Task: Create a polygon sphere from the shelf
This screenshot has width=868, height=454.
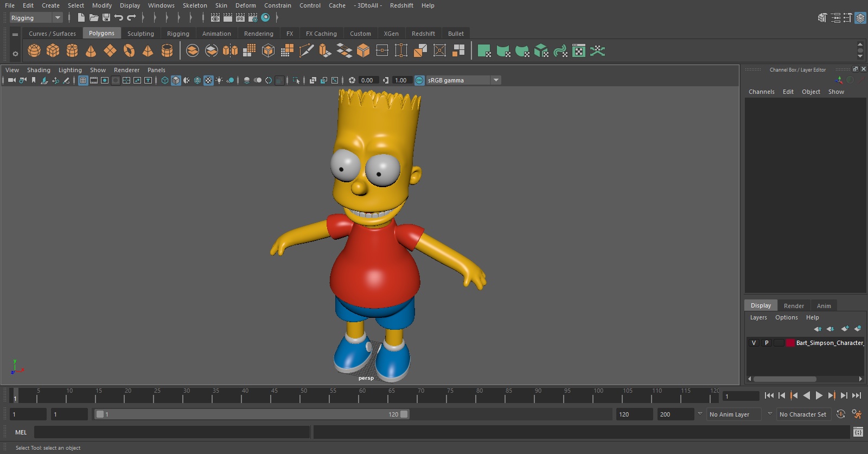Action: point(34,51)
